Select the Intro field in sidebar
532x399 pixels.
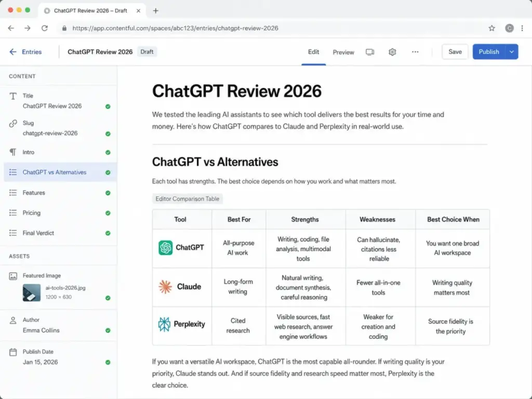pyautogui.click(x=60, y=152)
